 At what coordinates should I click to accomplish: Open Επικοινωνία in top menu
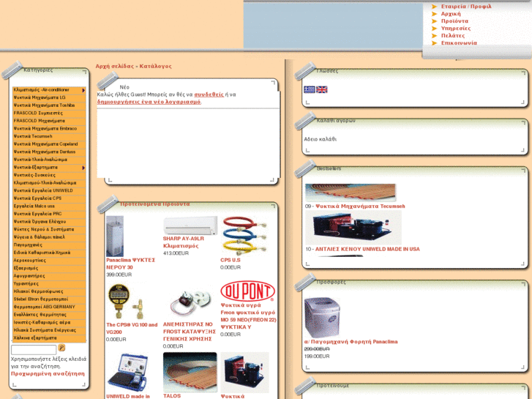[x=459, y=43]
